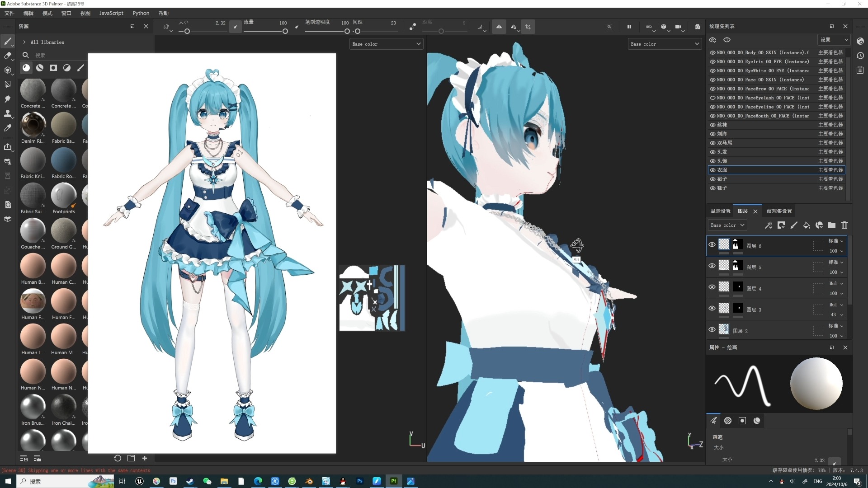Open the 窗口 menu
This screenshot has width=868, height=488.
[66, 13]
